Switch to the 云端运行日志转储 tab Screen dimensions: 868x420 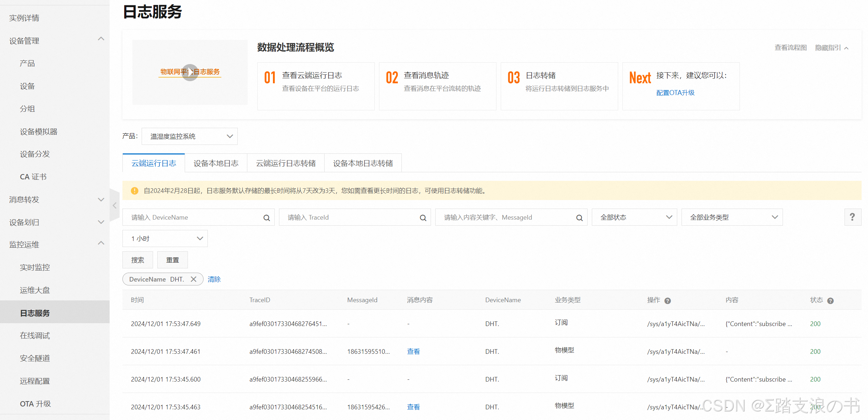(285, 163)
